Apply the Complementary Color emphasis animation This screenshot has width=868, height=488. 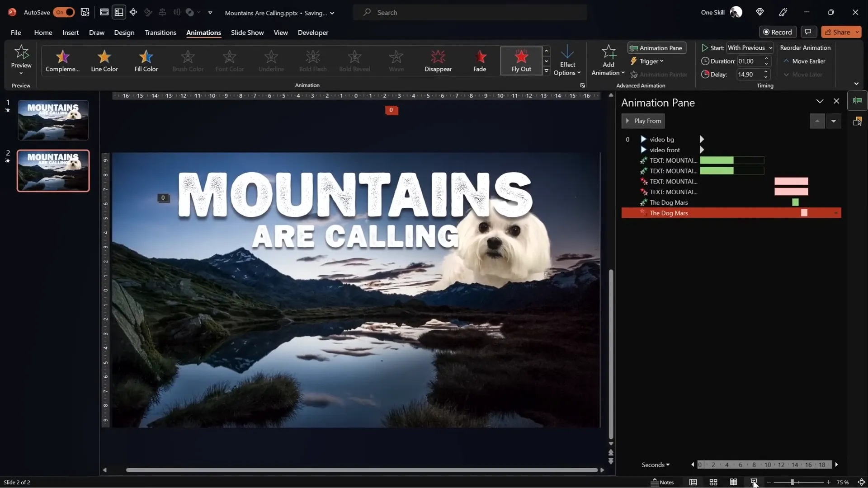pos(62,61)
